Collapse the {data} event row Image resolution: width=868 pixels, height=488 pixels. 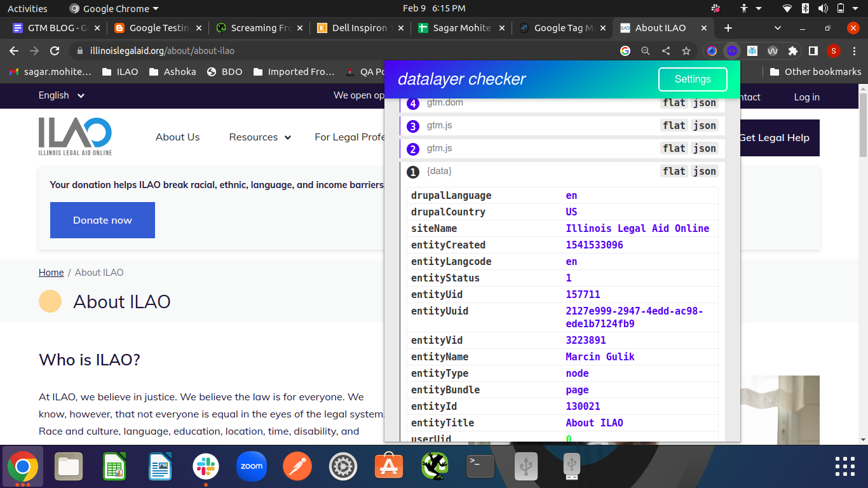[562, 172]
